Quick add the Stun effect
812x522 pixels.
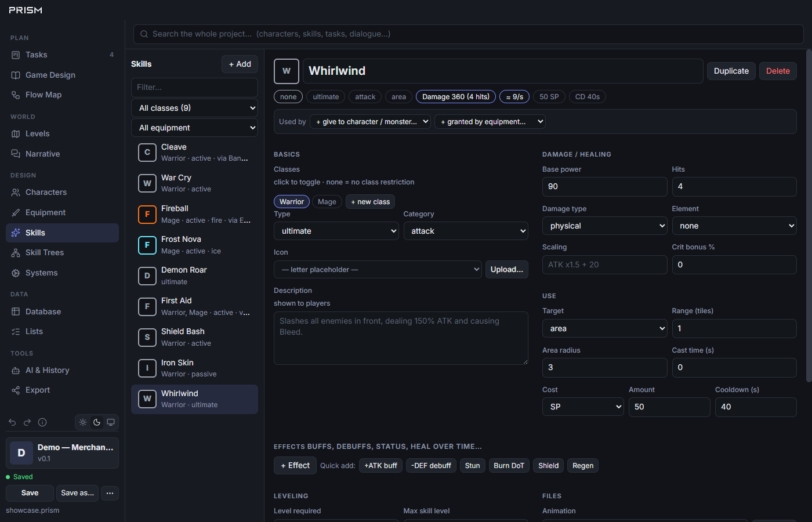[x=473, y=465]
